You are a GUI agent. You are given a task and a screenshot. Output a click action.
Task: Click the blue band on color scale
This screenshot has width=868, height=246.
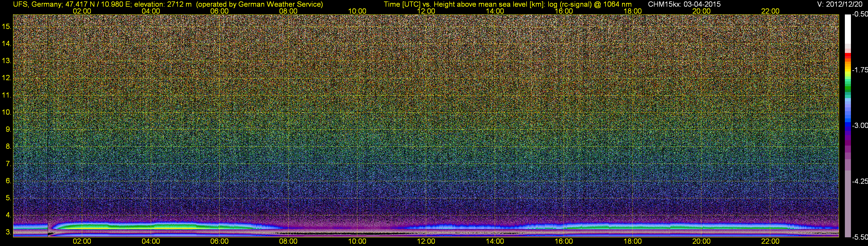click(847, 125)
